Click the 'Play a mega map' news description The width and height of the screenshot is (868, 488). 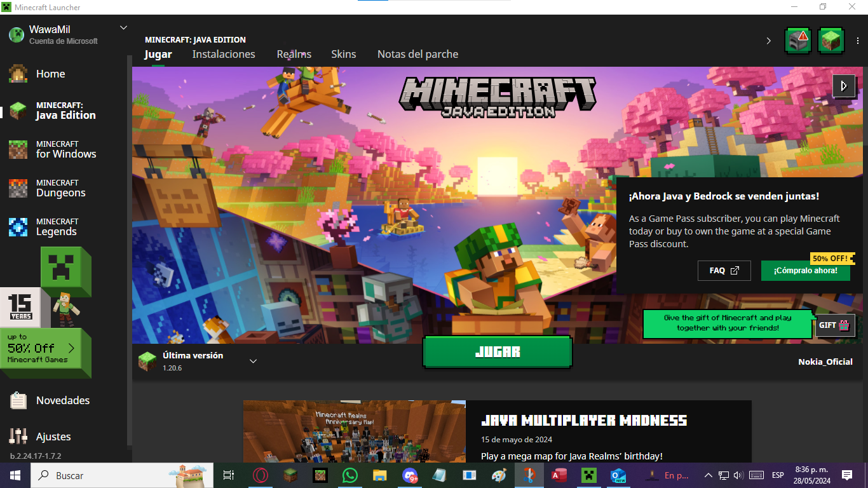click(572, 456)
